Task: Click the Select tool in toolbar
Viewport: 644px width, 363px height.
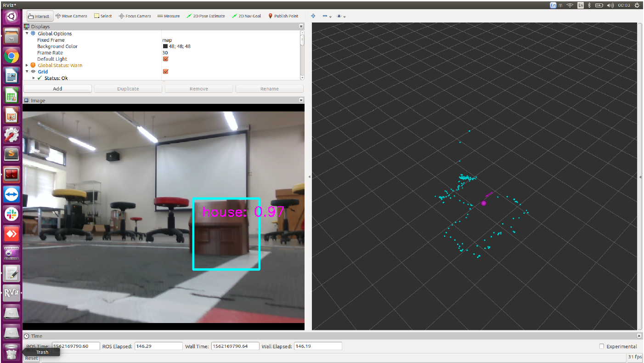Action: tap(103, 16)
